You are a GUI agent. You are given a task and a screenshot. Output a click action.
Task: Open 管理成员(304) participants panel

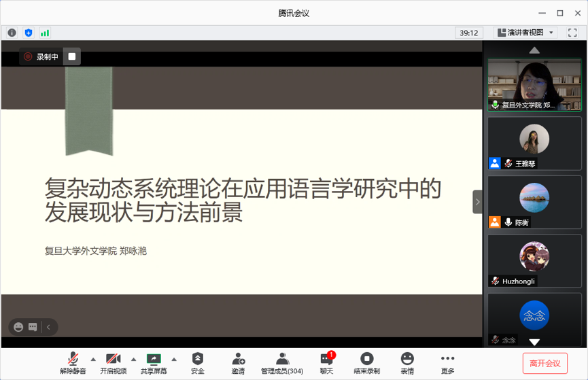282,363
